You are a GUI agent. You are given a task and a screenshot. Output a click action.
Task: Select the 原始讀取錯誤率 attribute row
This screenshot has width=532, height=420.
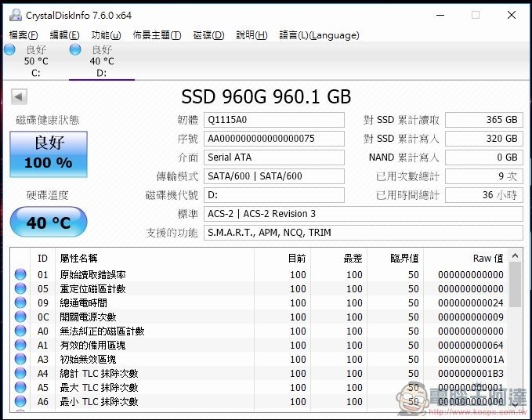point(259,274)
